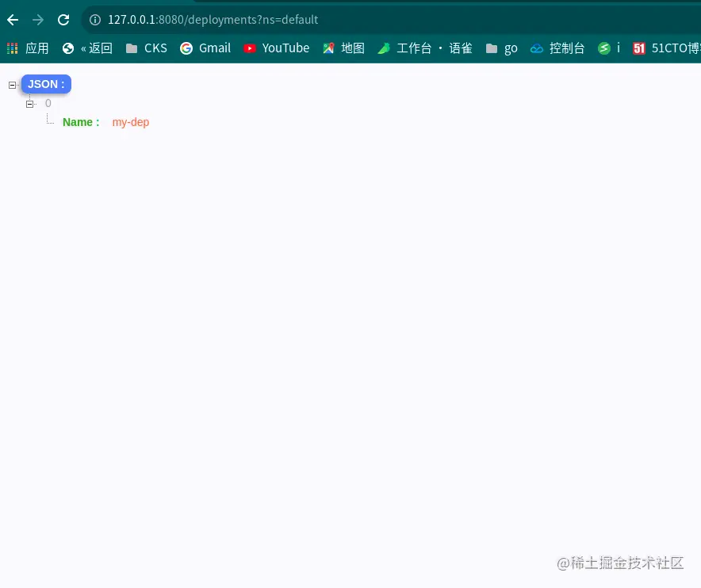The height and width of the screenshot is (588, 701).
Task: Collapse array item 0 node
Action: tap(30, 104)
